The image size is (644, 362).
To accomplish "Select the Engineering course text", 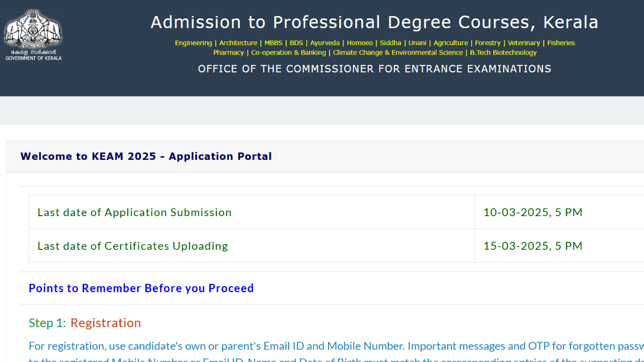I will click(193, 43).
